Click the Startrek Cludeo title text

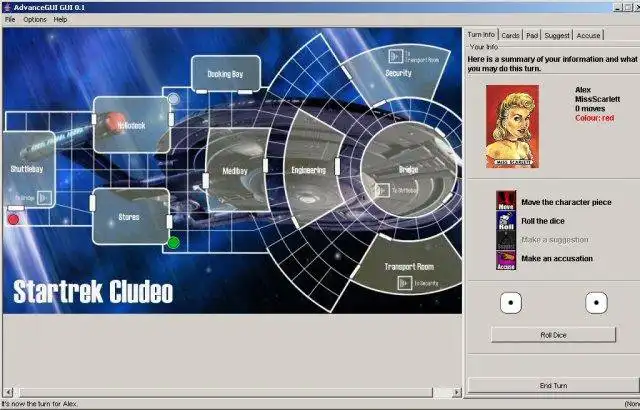click(93, 291)
